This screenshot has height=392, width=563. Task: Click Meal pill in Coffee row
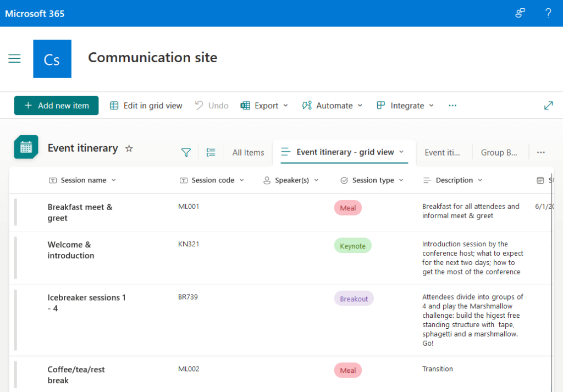tap(348, 371)
